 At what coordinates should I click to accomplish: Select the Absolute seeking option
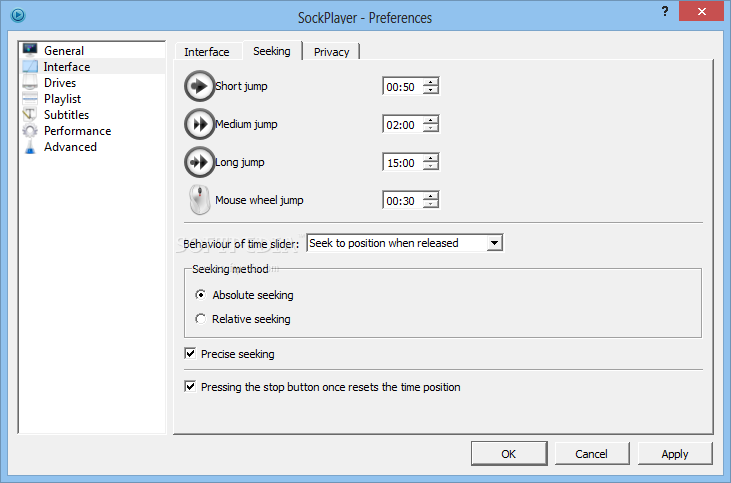coord(201,295)
